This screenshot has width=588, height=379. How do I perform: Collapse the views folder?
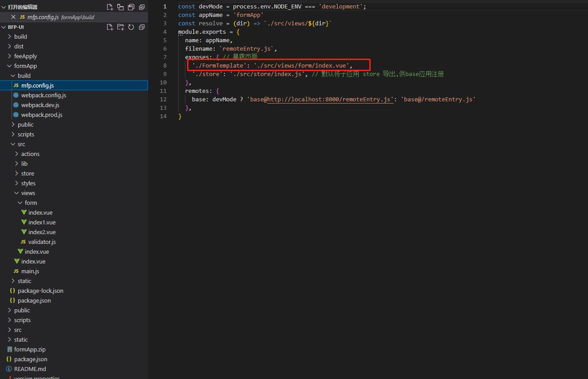(28, 193)
